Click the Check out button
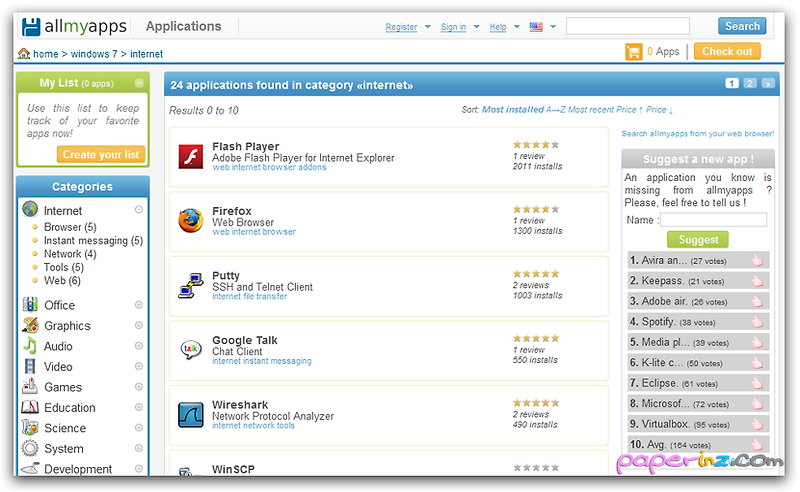The width and height of the screenshot is (800, 492). (727, 52)
